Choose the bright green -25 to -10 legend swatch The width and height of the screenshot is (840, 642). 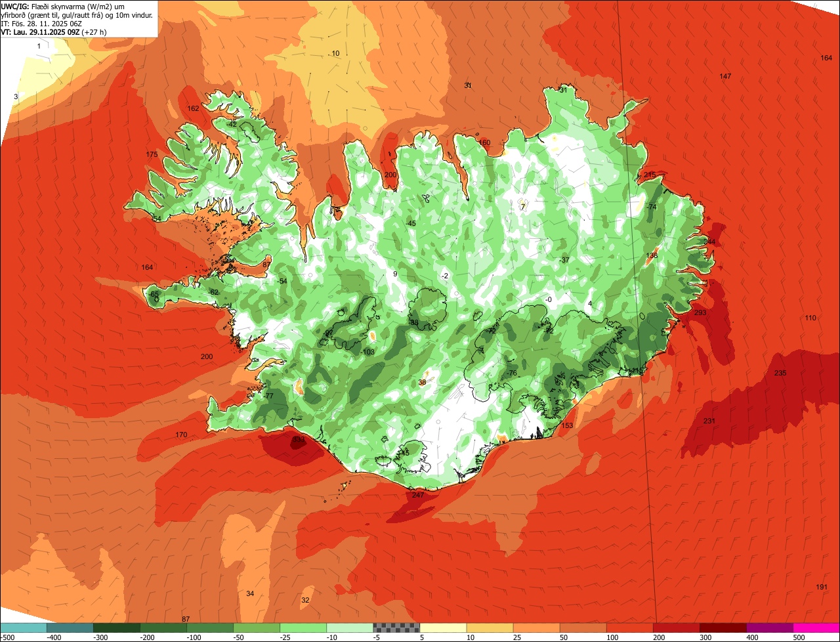coord(303,628)
